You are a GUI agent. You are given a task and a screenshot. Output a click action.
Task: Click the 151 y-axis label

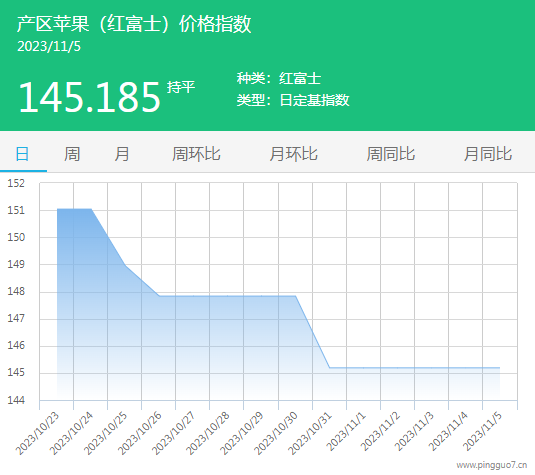click(16, 210)
